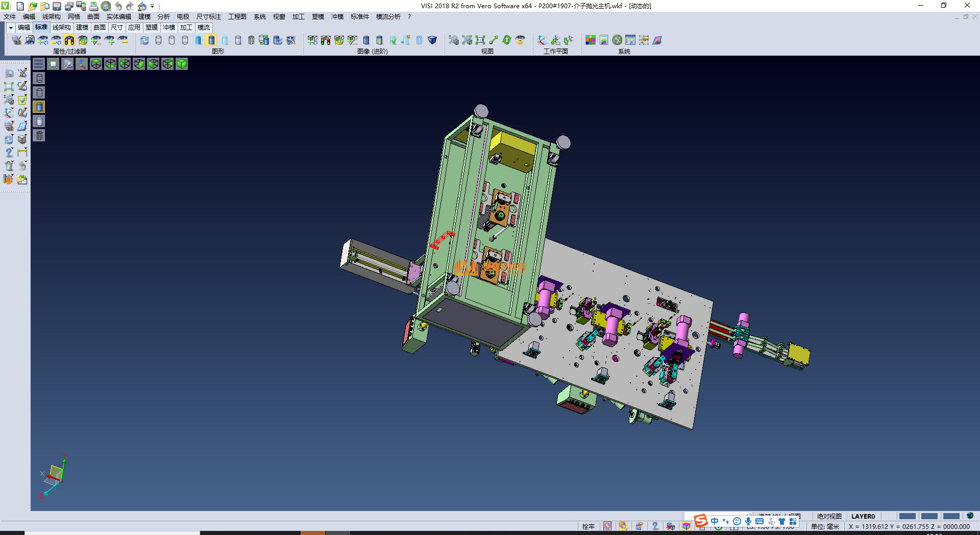Click the color palette grid icon
980x535 pixels.
[x=591, y=40]
